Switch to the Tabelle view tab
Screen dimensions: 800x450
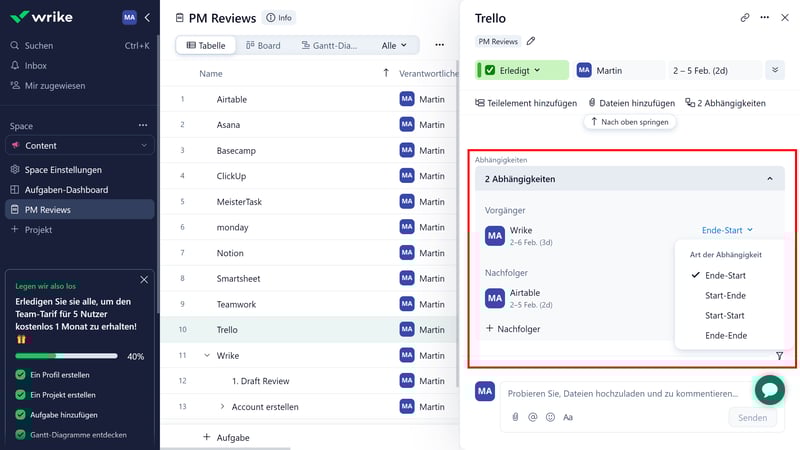click(206, 45)
